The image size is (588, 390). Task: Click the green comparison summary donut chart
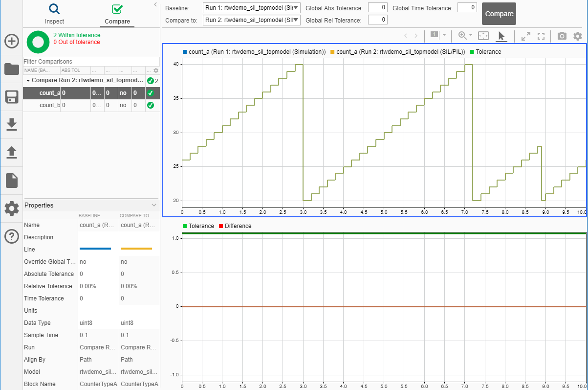coord(38,42)
